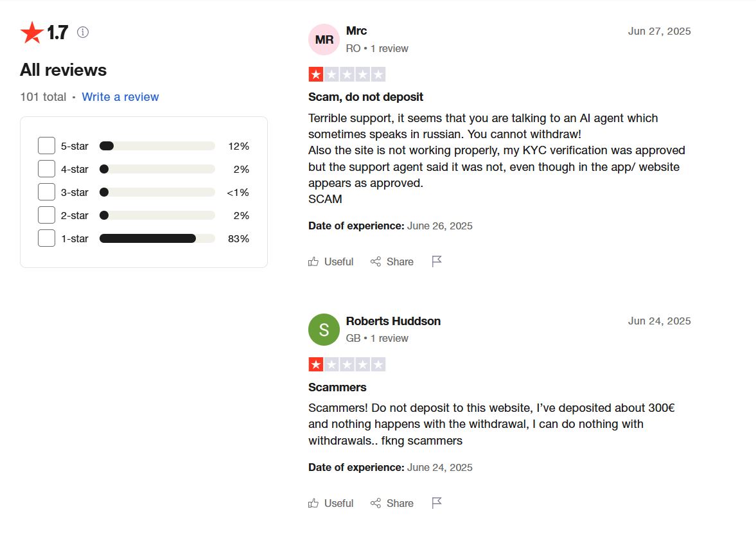
Task: Click the green S avatar of Roberts Huddson
Action: [324, 330]
